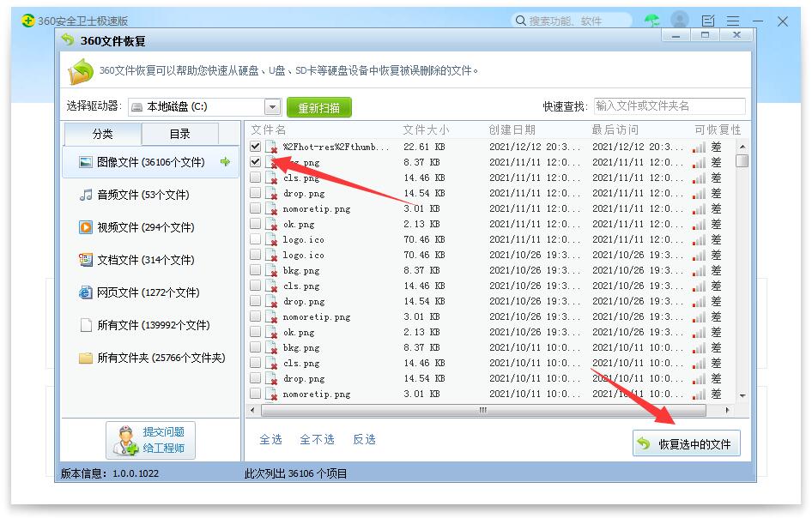Select file name ok.png dated 2021/10/26

(299, 332)
